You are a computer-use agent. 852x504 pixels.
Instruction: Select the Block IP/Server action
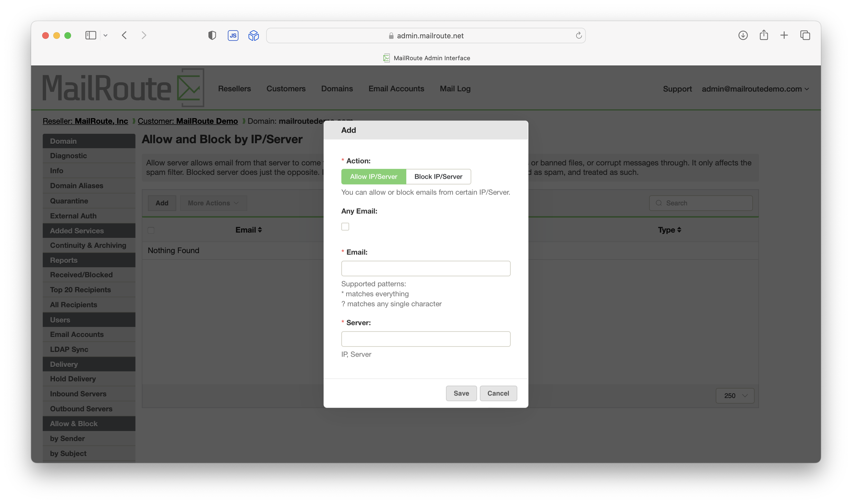438,177
